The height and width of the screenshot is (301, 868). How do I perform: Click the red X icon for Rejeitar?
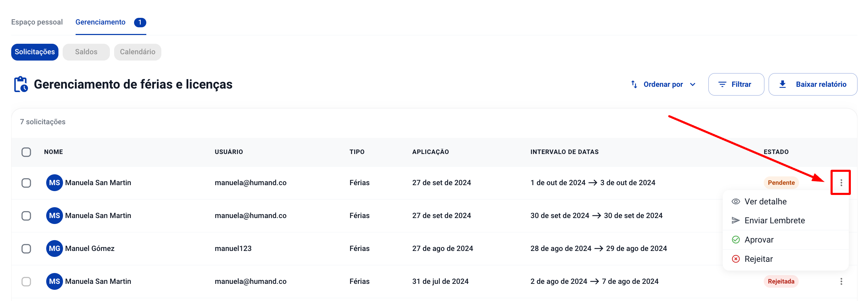[x=736, y=259]
